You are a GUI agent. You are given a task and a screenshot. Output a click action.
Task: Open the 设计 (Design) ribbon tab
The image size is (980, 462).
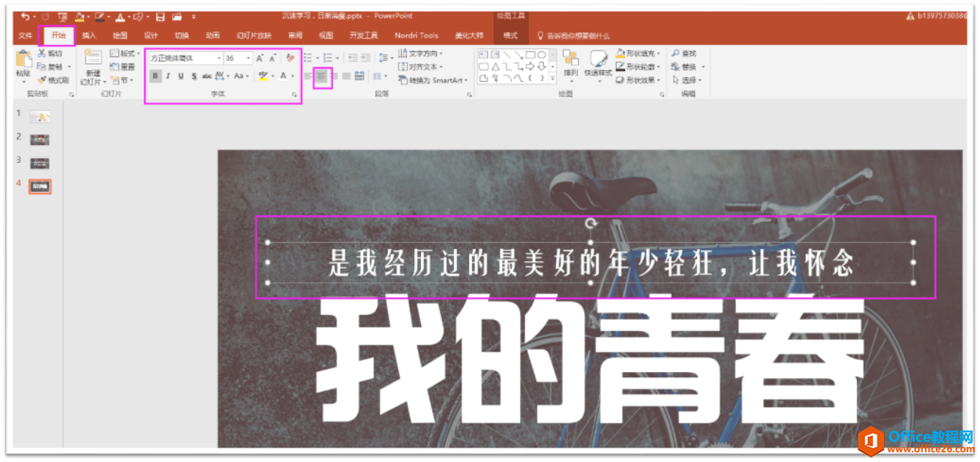click(x=152, y=34)
